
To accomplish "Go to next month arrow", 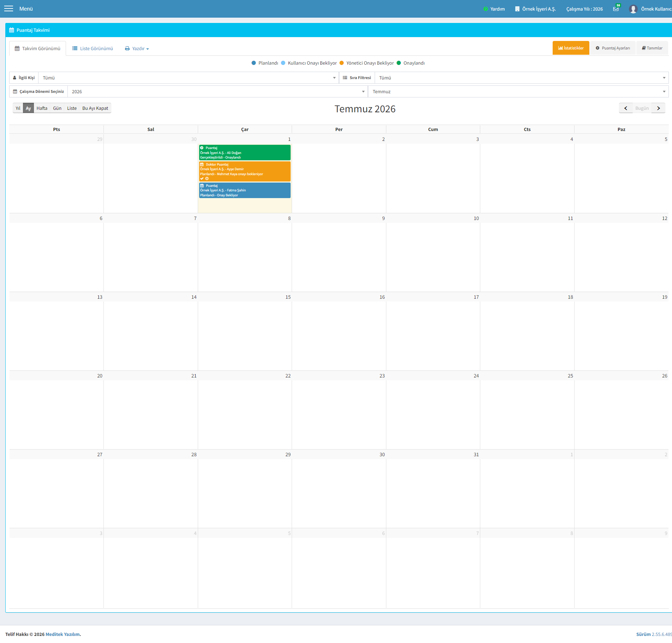I will [x=659, y=108].
